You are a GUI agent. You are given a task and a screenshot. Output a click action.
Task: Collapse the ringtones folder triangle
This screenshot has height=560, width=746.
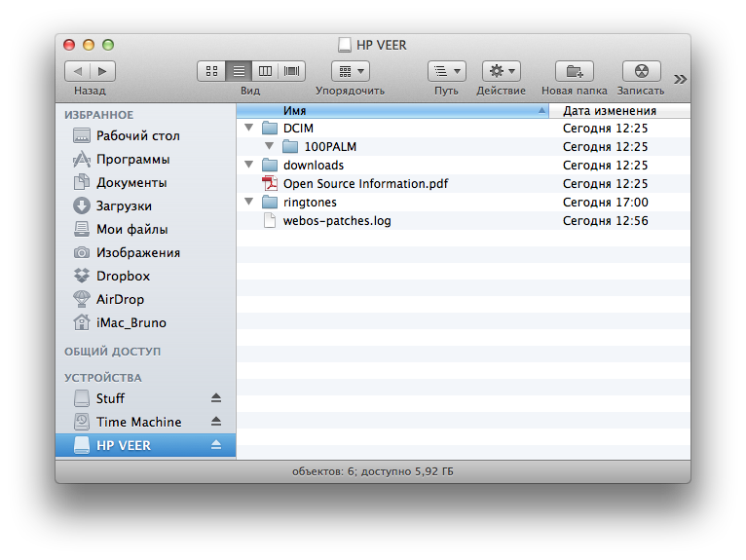click(249, 203)
